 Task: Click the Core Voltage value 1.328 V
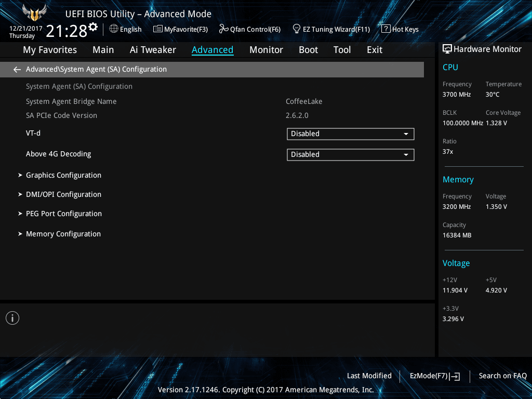[x=496, y=123]
